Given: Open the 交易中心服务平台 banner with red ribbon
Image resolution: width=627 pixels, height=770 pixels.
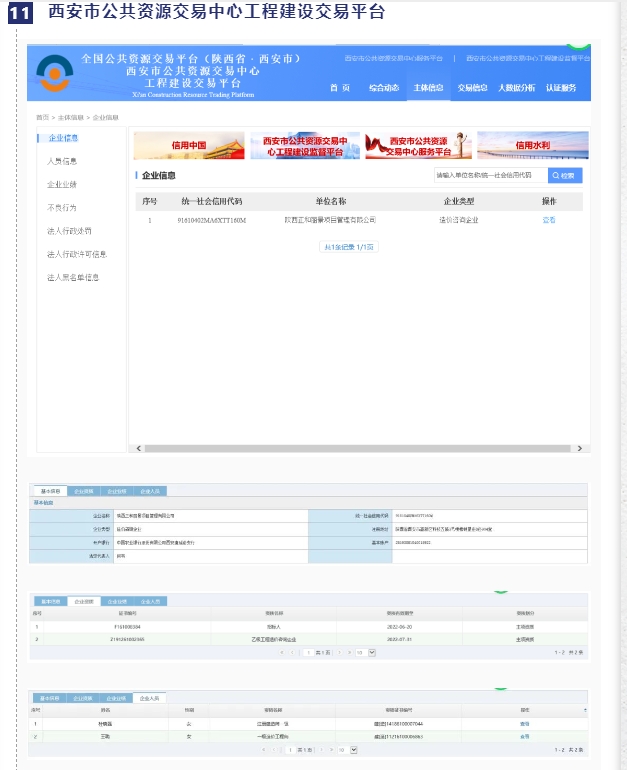Looking at the screenshot, I should 418,145.
